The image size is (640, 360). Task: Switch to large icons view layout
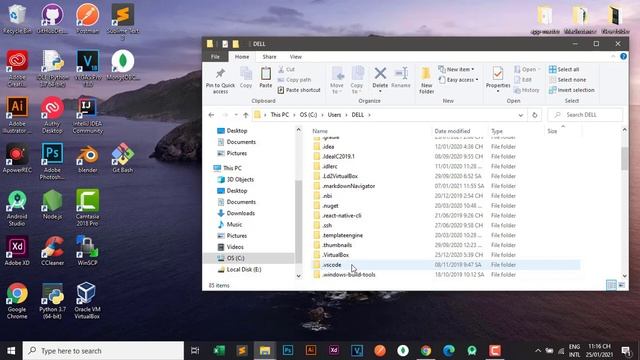[x=621, y=285]
